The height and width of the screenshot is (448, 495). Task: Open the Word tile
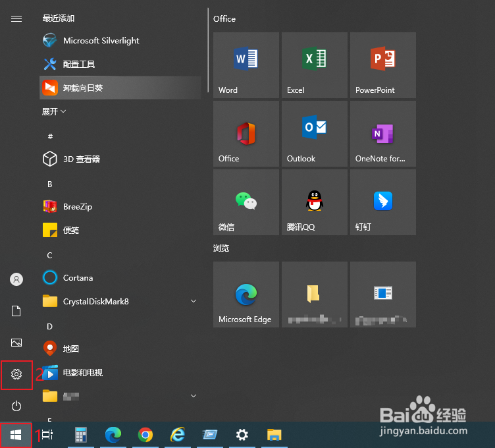tap(246, 65)
